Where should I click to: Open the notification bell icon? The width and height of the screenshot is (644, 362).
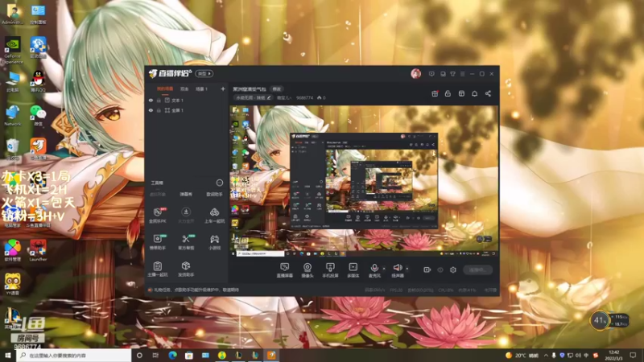[x=474, y=93]
